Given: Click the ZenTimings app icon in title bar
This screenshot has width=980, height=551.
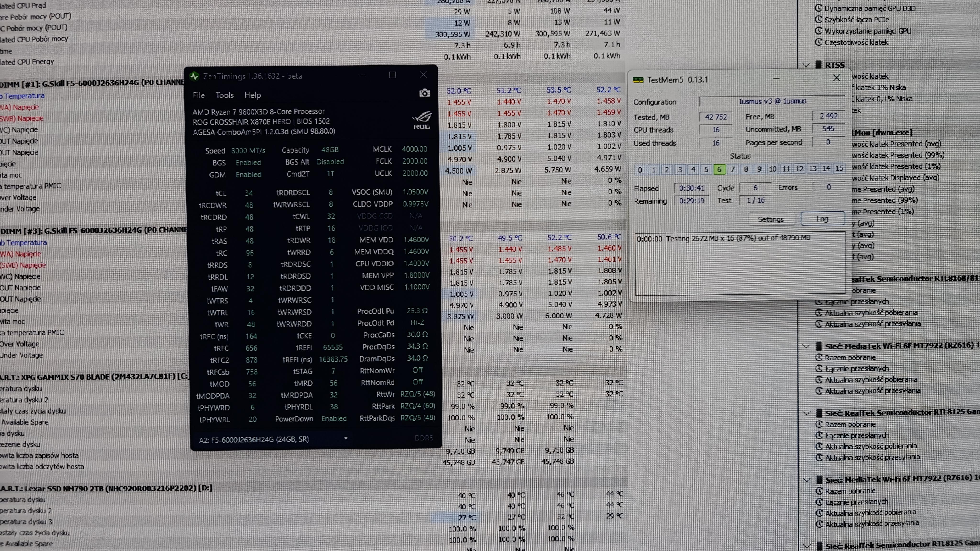Looking at the screenshot, I should tap(195, 77).
